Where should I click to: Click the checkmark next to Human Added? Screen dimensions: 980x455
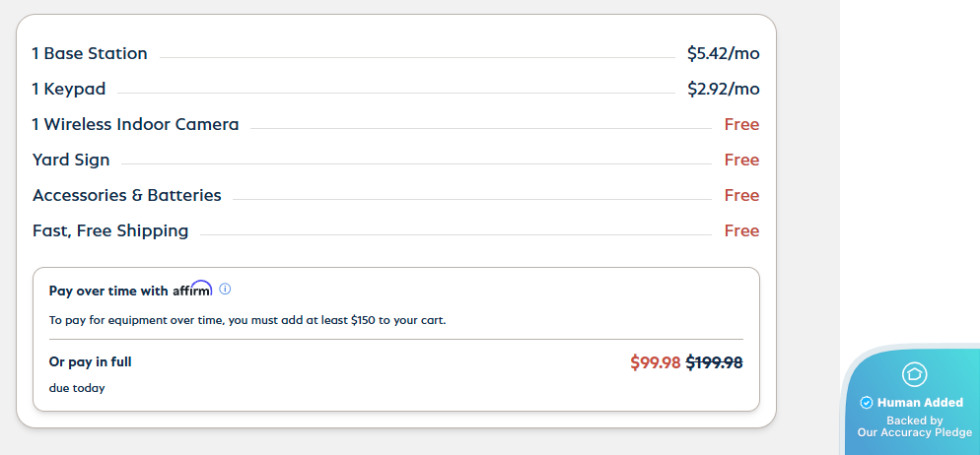pyautogui.click(x=867, y=403)
